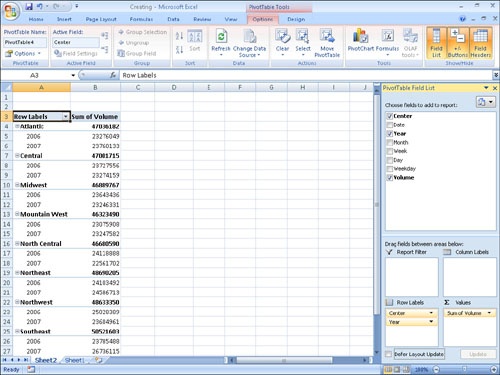
Task: Open the Center field dropdown in Row Labels area
Action: [x=431, y=313]
